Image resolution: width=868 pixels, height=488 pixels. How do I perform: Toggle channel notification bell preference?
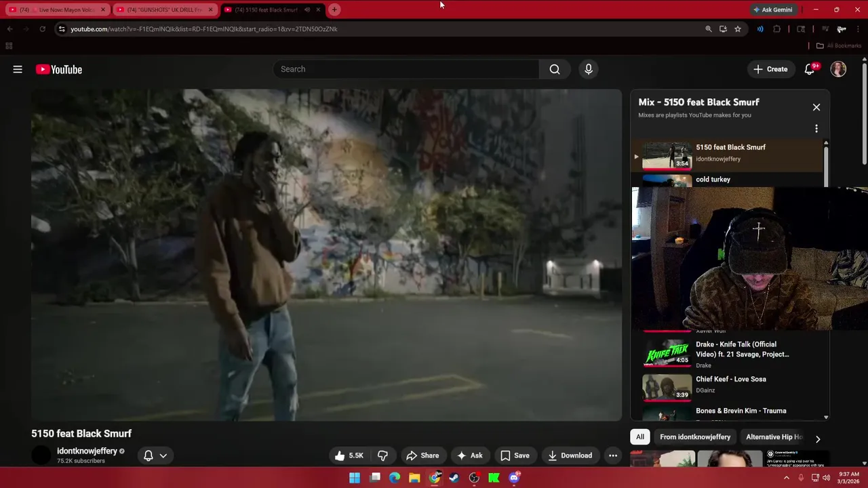tap(148, 455)
